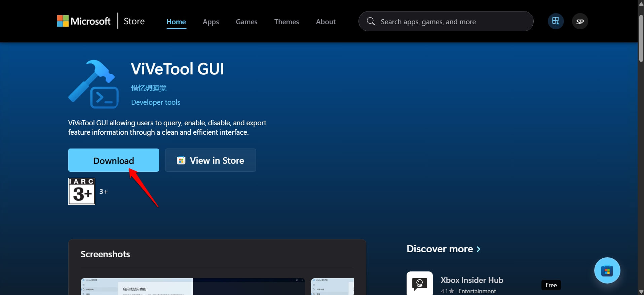Open the Discover more link
Image resolution: width=644 pixels, height=295 pixels.
coord(440,249)
